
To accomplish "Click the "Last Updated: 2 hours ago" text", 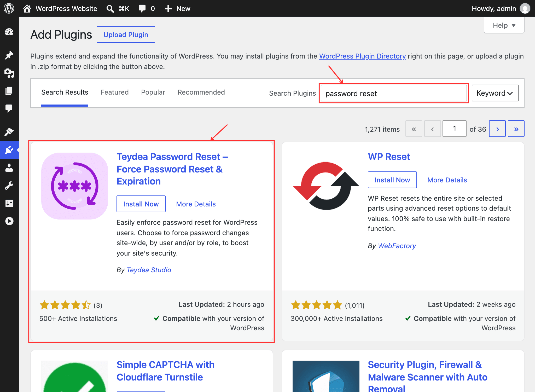I will [221, 304].
